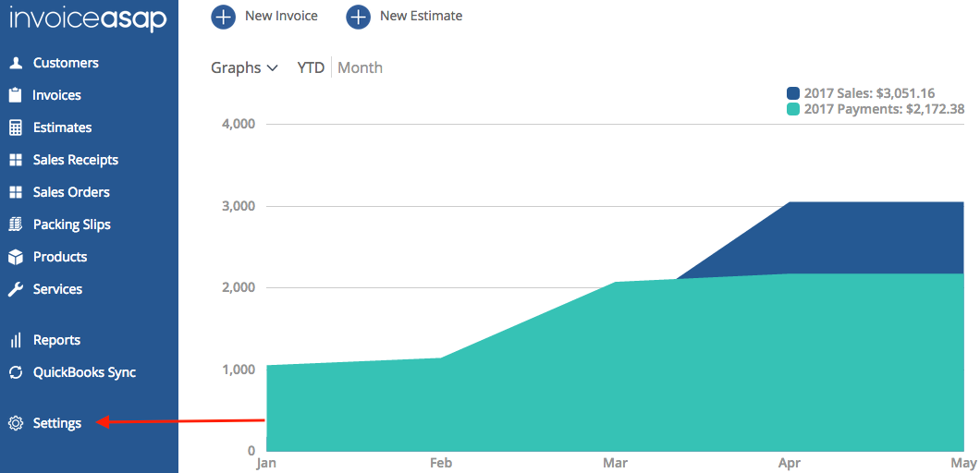Click the Sales Receipts grid icon

click(15, 160)
